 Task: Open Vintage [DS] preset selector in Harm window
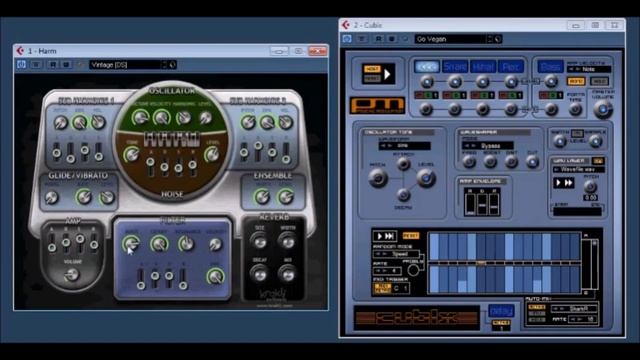point(125,64)
